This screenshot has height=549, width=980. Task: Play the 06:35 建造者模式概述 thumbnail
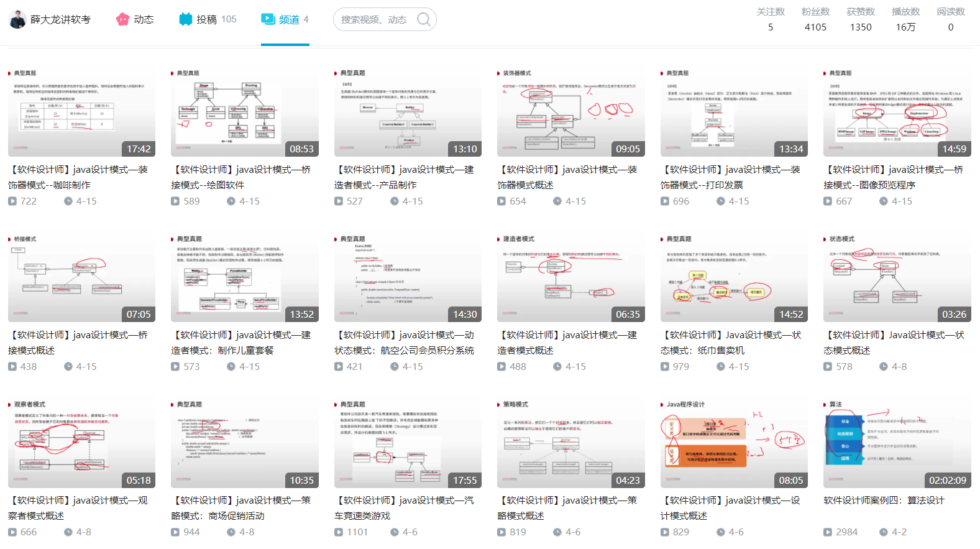click(570, 277)
